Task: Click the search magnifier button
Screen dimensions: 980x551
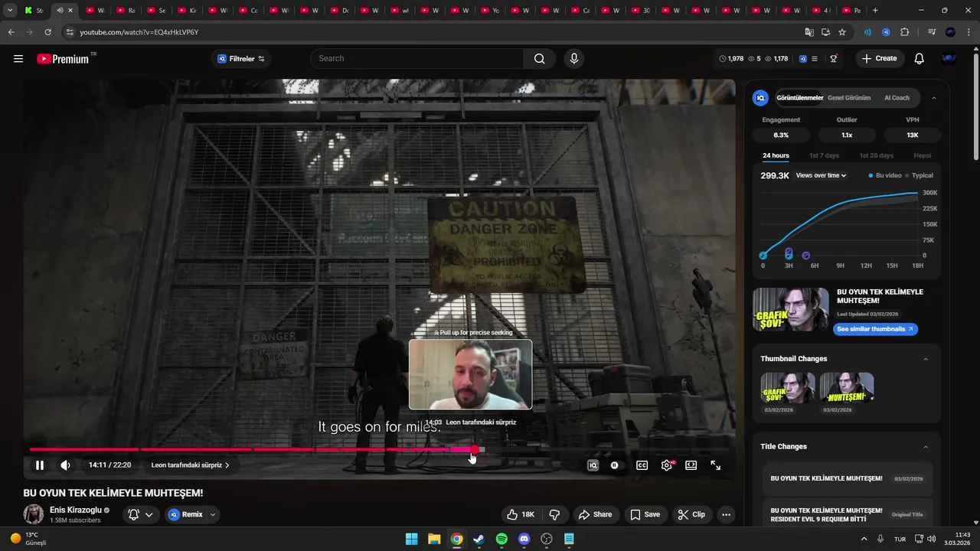Action: coord(540,59)
